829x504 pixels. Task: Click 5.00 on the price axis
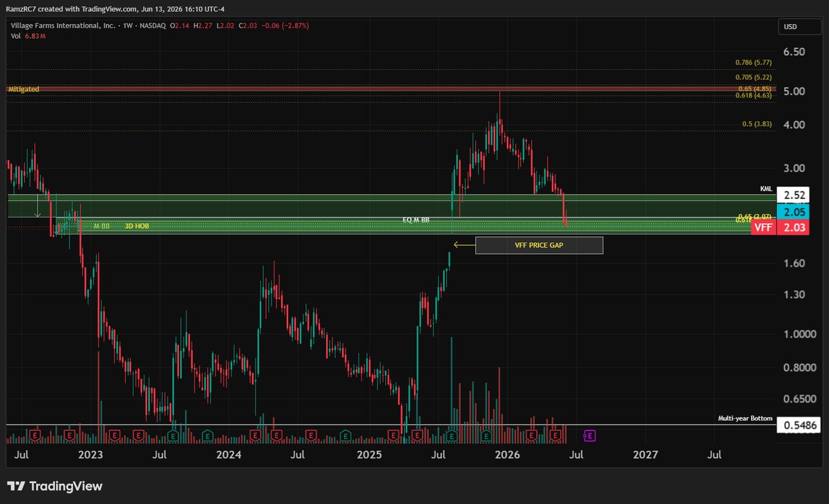click(x=794, y=90)
